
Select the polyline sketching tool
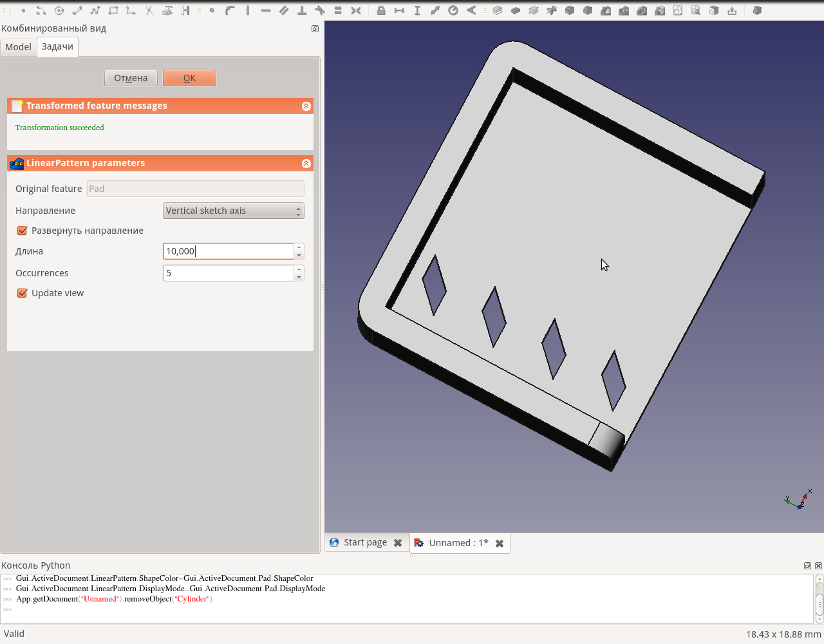click(x=97, y=10)
